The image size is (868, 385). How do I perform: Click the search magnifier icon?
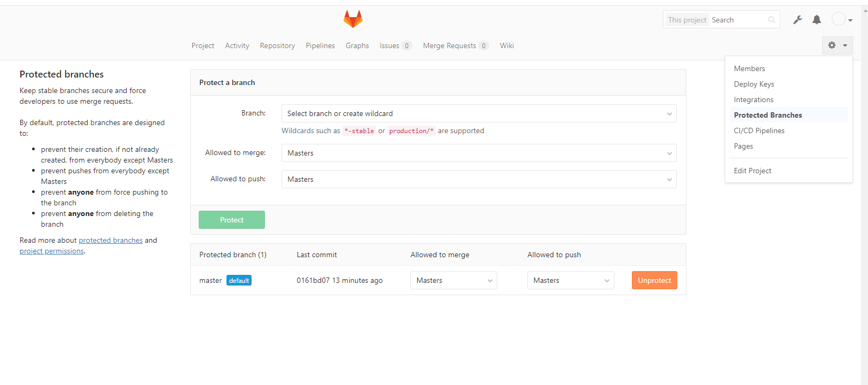click(x=772, y=20)
